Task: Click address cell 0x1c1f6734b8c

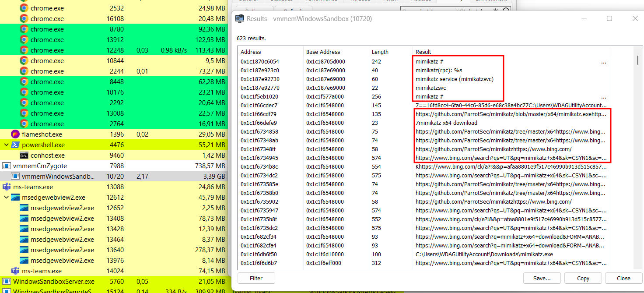Action: point(259,166)
